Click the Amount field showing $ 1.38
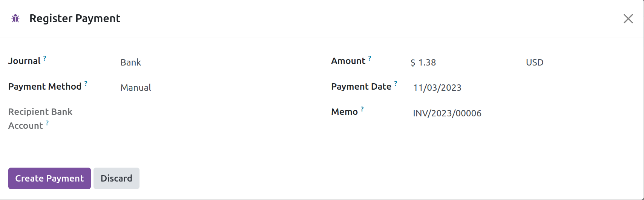 (464, 63)
